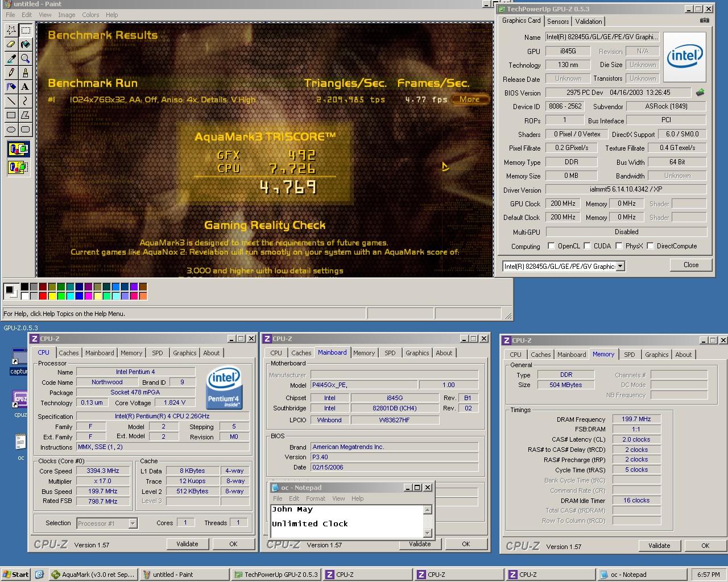This screenshot has height=582, width=728.
Task: Click Validate in the left CPU-Z window
Action: 187,544
